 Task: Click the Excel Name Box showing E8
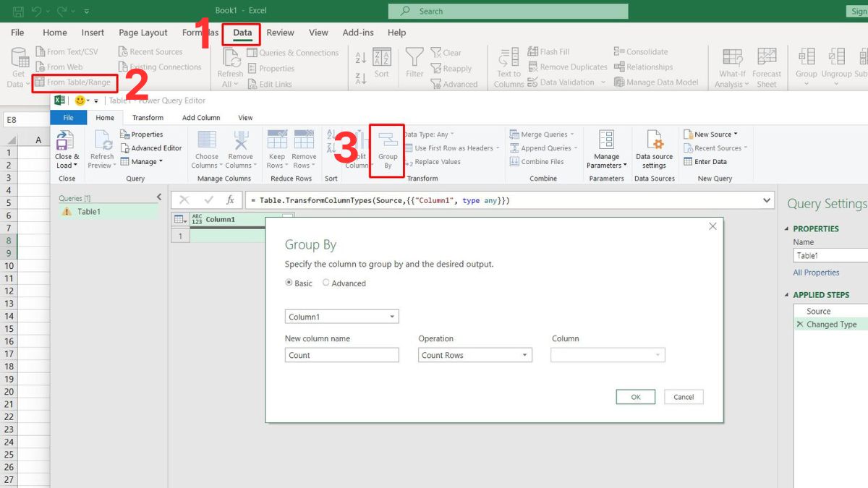point(25,119)
